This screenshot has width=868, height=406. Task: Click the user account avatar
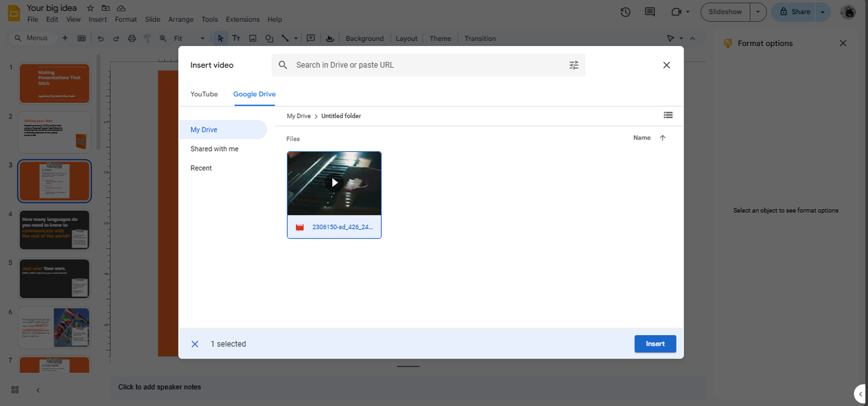(x=848, y=12)
